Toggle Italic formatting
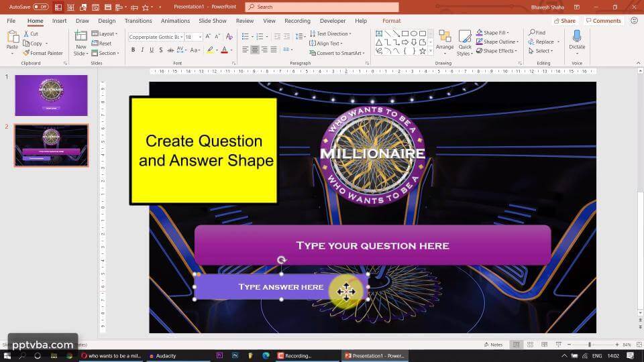The image size is (644, 362). 142,50
